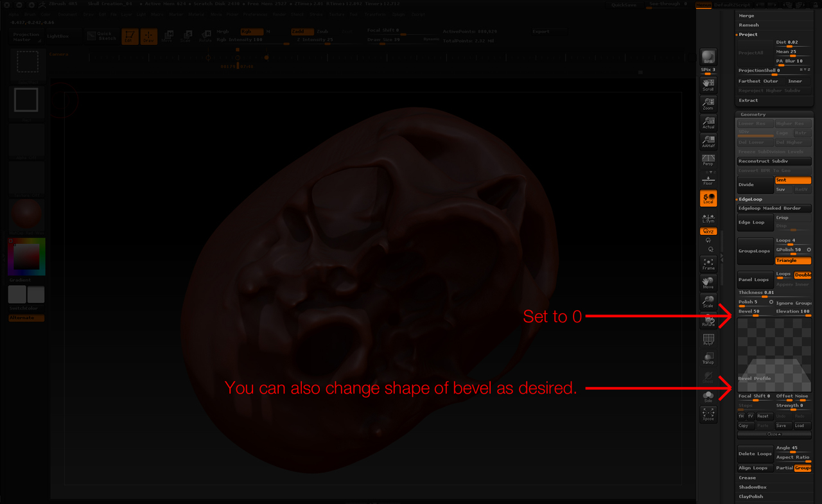The width and height of the screenshot is (822, 504).
Task: Click Reconstruct Subdiv button
Action: (774, 161)
